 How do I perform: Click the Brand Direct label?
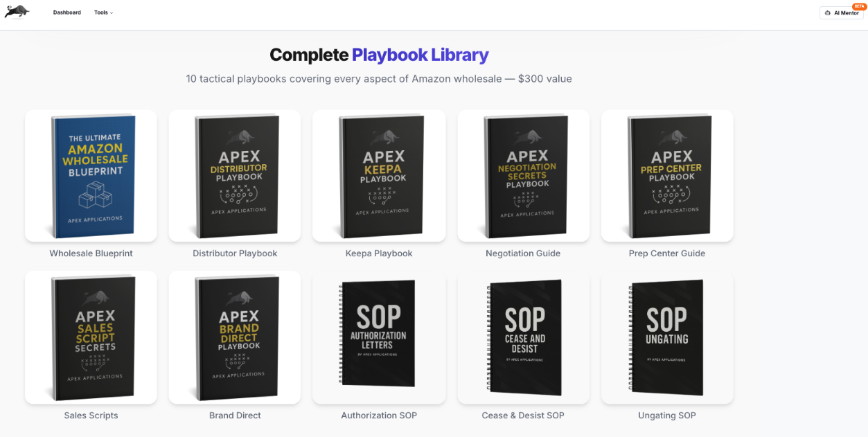pos(235,416)
